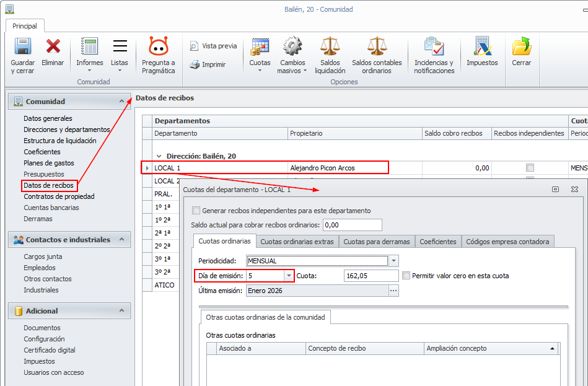This screenshot has height=386, width=588.
Task: Click Saldos liquidación scales icon
Action: point(330,46)
